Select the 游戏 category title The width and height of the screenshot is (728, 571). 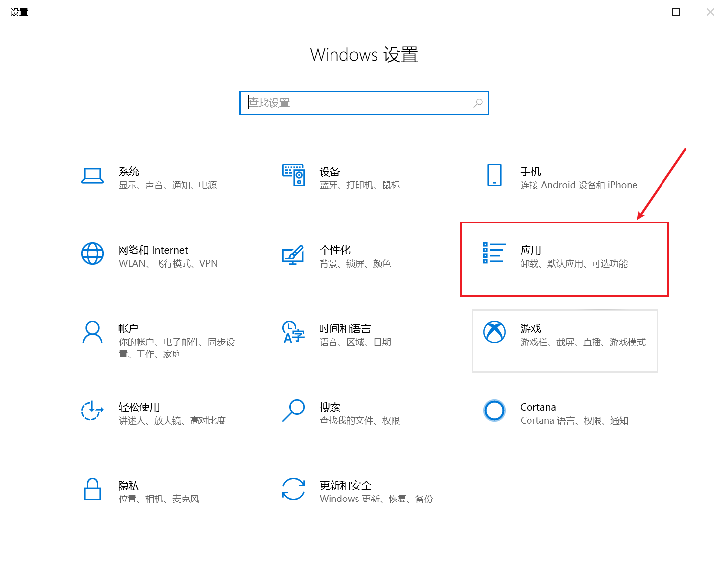531,329
